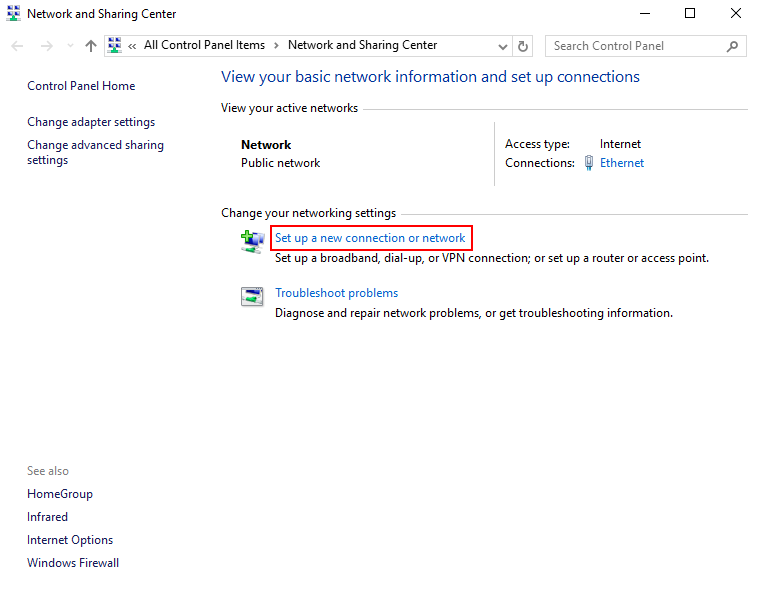This screenshot has height=589, width=758.
Task: Refresh the Network and Sharing Center page
Action: click(524, 46)
